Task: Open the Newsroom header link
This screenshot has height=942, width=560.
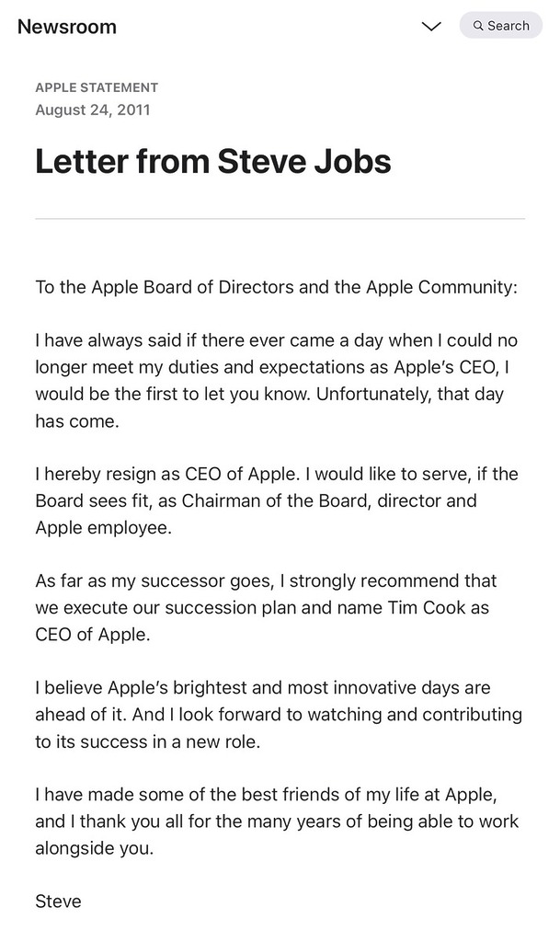Action: pos(67,27)
